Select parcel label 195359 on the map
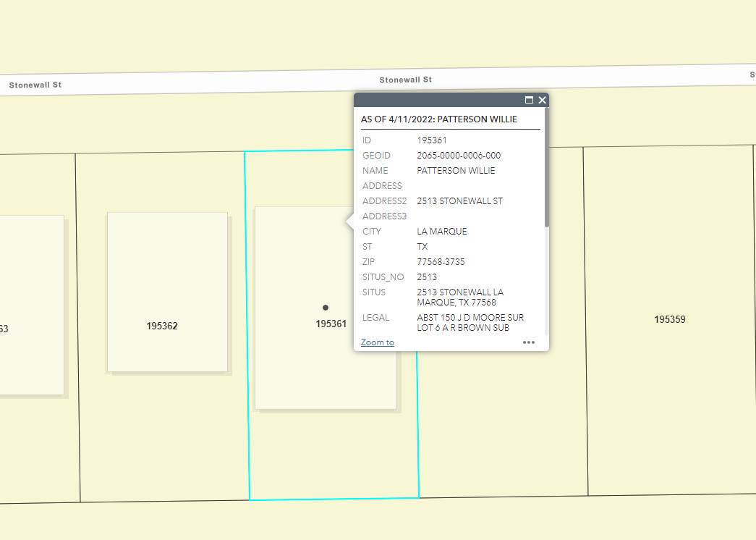Screen dimensions: 756x540 tap(670, 319)
